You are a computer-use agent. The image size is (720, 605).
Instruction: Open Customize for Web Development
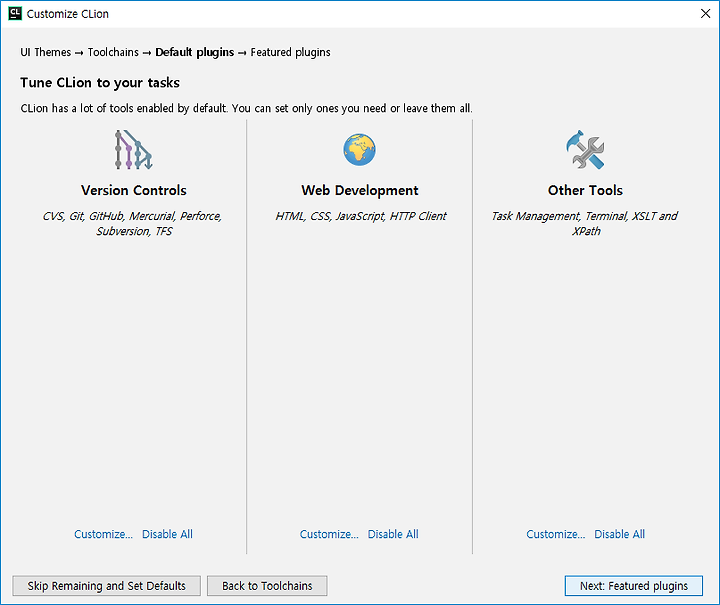tap(329, 534)
